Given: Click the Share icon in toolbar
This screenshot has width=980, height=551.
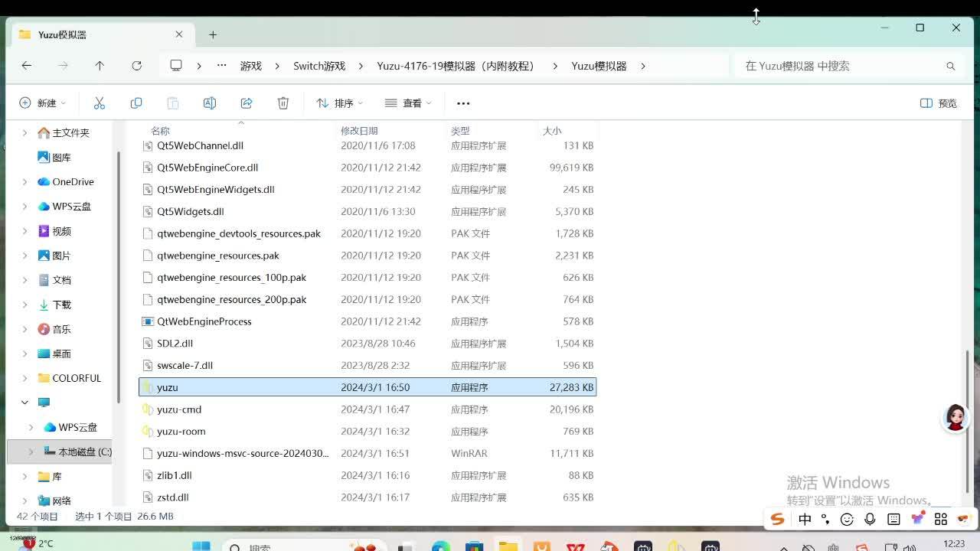Looking at the screenshot, I should [247, 103].
